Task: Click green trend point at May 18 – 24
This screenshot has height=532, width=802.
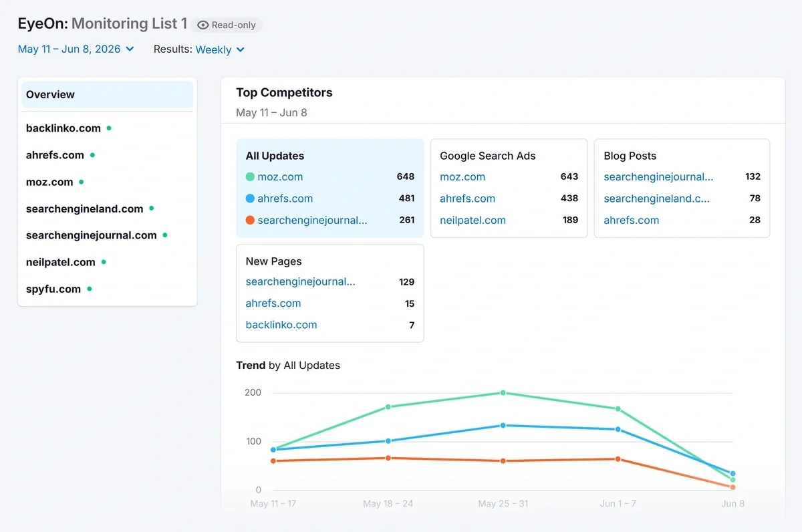Action: 388,406
